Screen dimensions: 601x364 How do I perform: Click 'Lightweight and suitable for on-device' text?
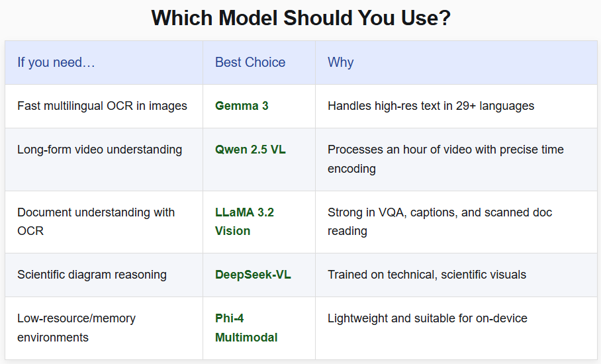[427, 318]
